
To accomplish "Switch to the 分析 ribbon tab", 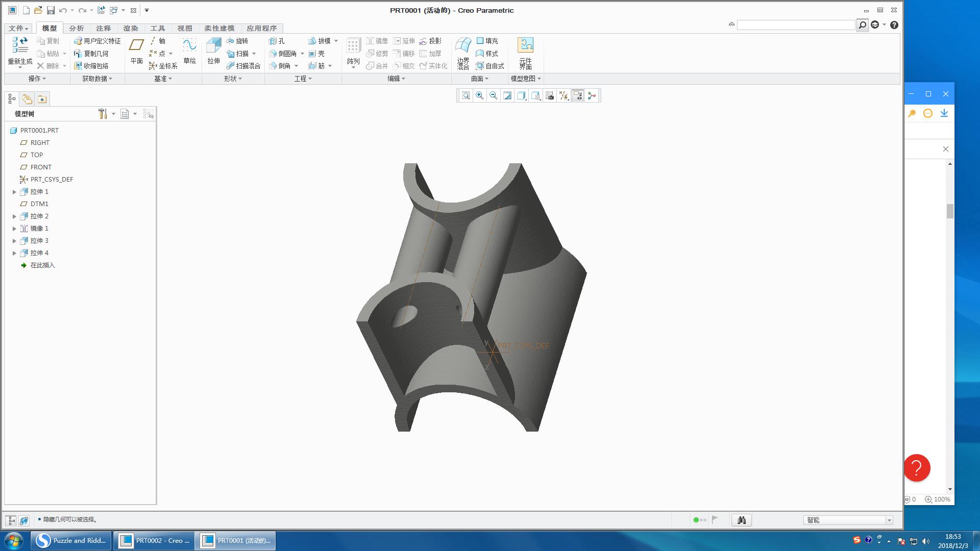I will 77,28.
